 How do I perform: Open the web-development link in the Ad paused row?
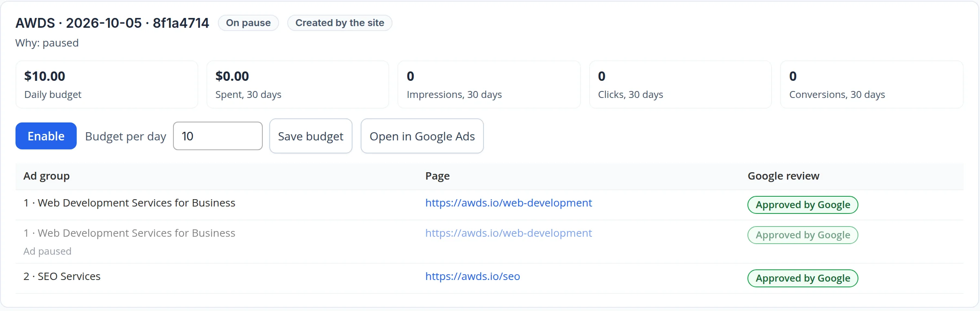[508, 233]
